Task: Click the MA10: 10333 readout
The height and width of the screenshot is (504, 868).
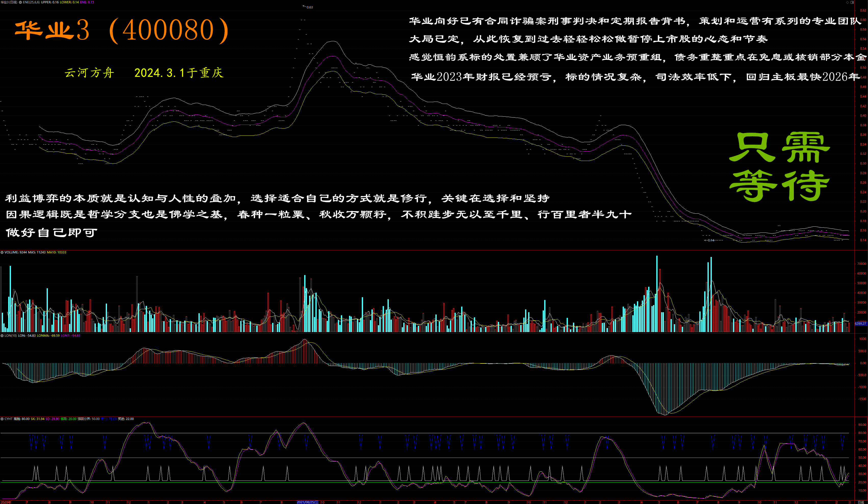Action: click(57, 252)
